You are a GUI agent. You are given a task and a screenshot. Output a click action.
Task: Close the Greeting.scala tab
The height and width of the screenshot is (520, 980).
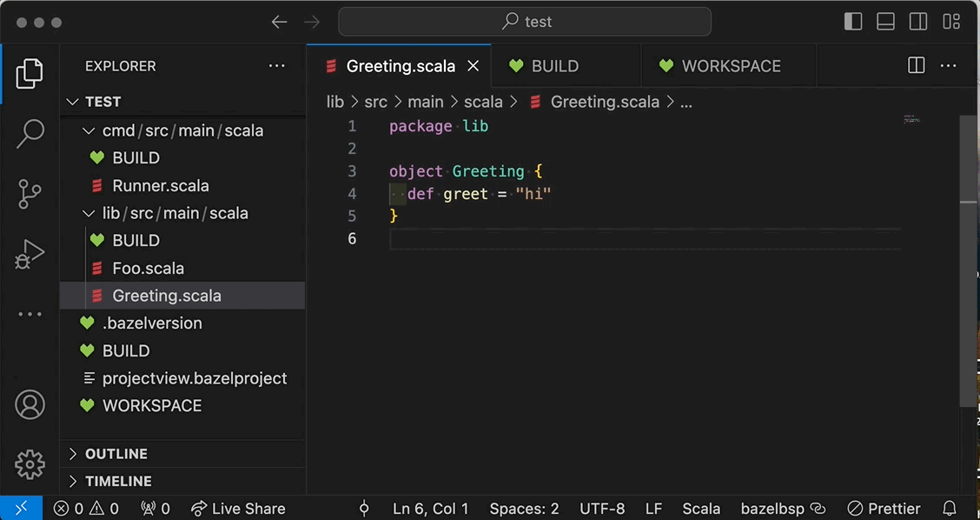click(473, 66)
